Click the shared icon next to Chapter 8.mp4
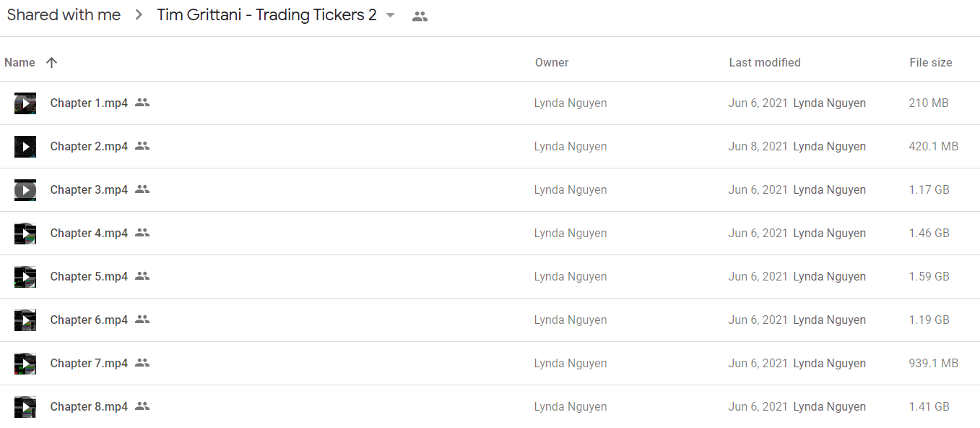 pyautogui.click(x=142, y=406)
